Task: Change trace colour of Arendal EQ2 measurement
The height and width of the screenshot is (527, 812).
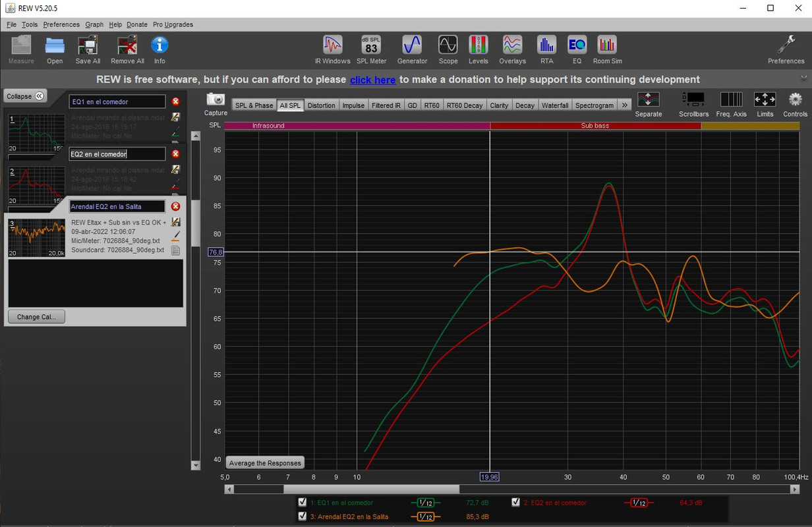Action: point(176,235)
